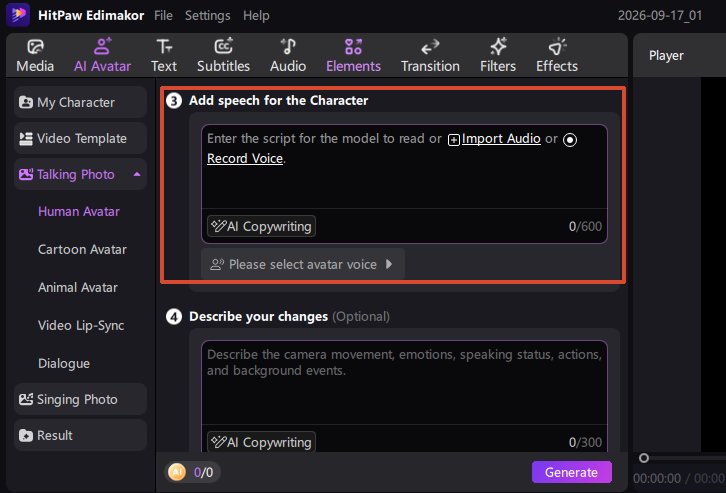Viewport: 726px width, 493px height.
Task: Open the Media tab icon
Action: click(x=35, y=47)
